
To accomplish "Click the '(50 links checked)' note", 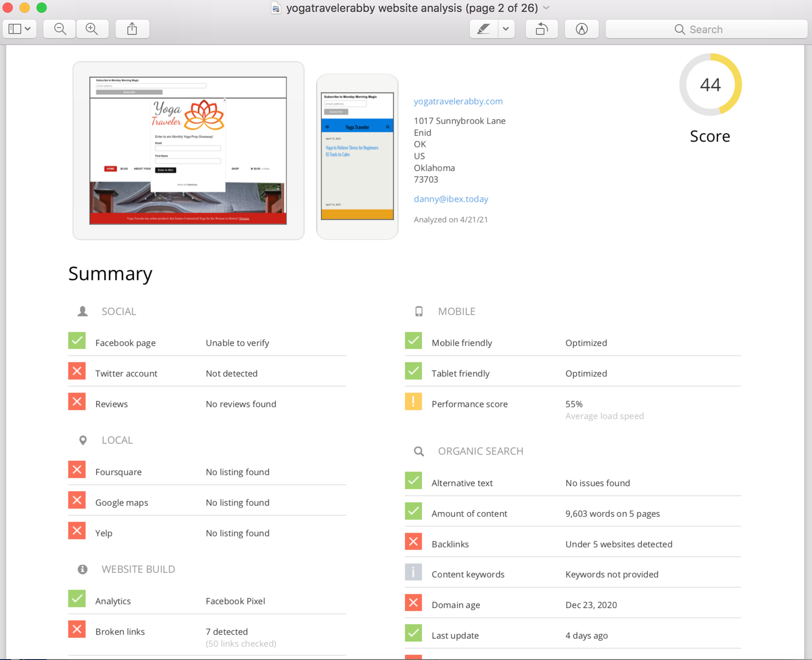I will pos(241,643).
